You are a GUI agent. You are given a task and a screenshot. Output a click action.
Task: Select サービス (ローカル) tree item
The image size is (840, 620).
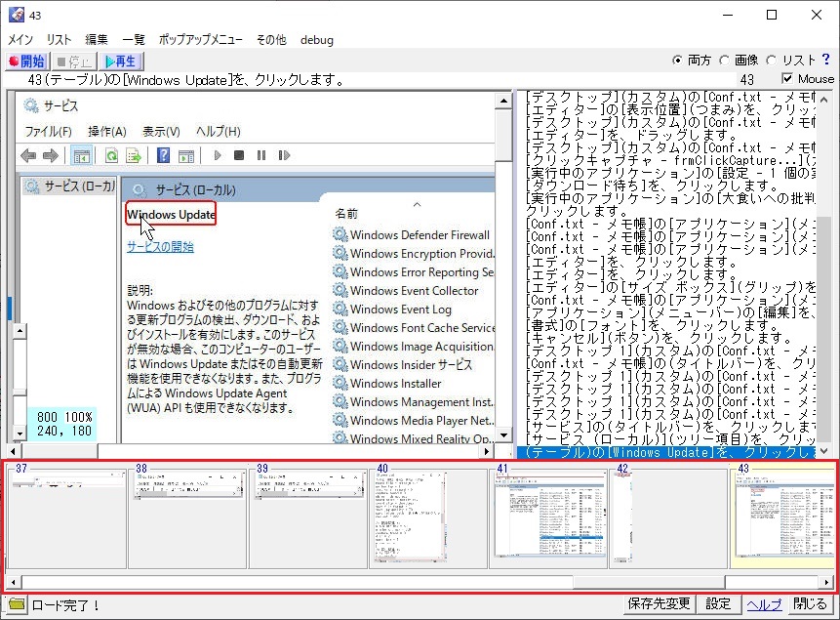(69, 186)
